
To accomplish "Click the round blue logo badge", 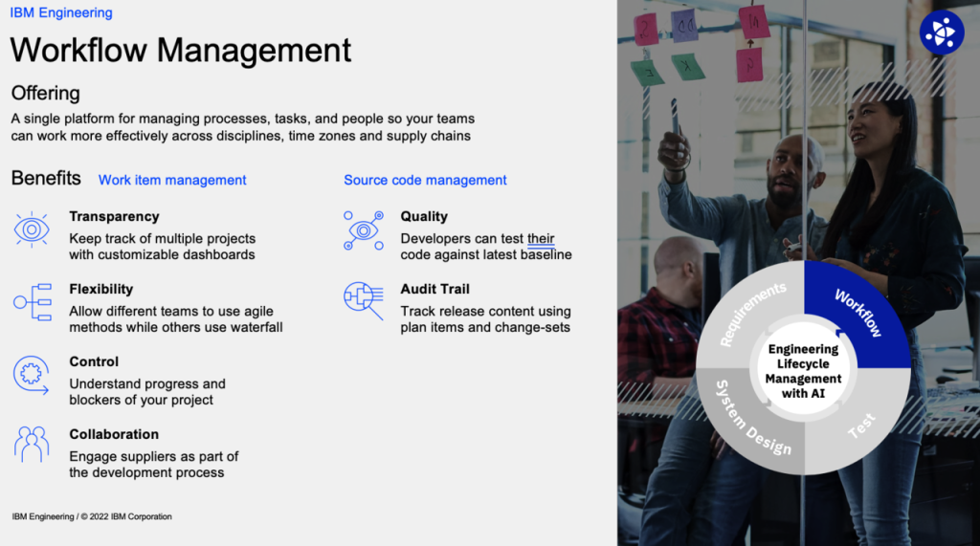I will point(942,32).
